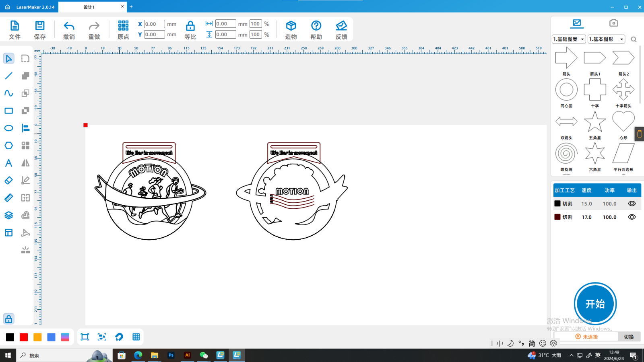This screenshot has height=362, width=644.
Task: Hide the black cutting layer at speed 15.0
Action: (632, 204)
